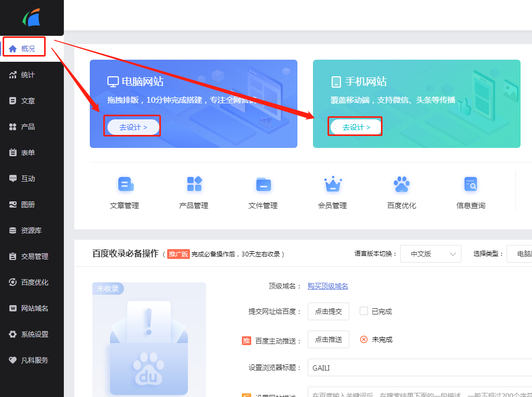This screenshot has width=532, height=397.
Task: Expand the 中文版 language dropdown
Action: click(x=431, y=254)
